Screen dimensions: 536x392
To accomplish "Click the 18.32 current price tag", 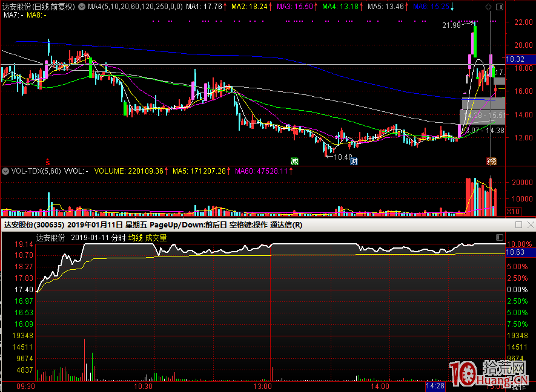I will (x=515, y=59).
